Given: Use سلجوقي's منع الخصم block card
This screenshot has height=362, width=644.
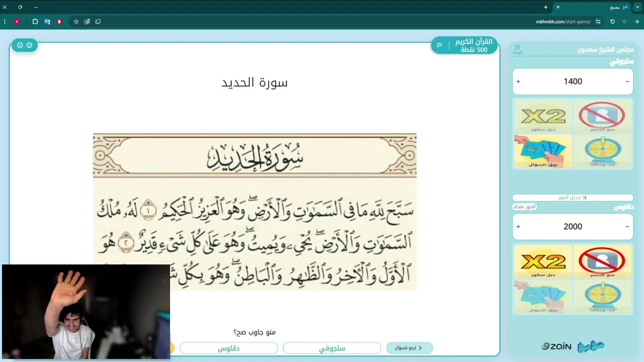Looking at the screenshot, I should [602, 116].
